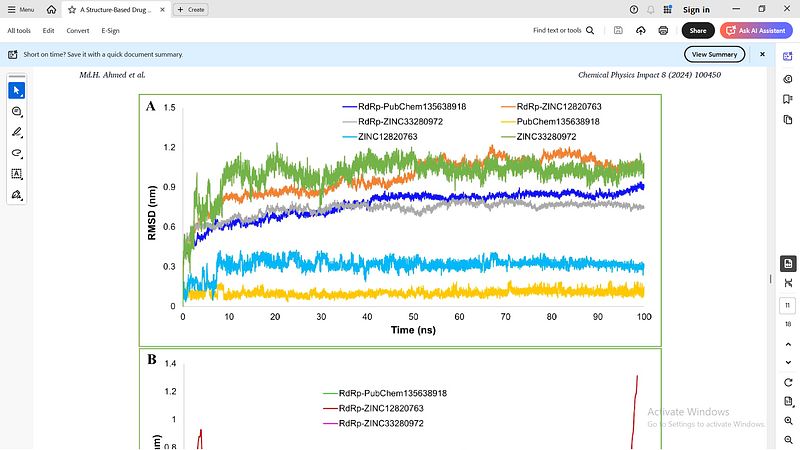Viewport: 800px width, 450px height.
Task: Open the E-Sign menu
Action: [x=110, y=31]
